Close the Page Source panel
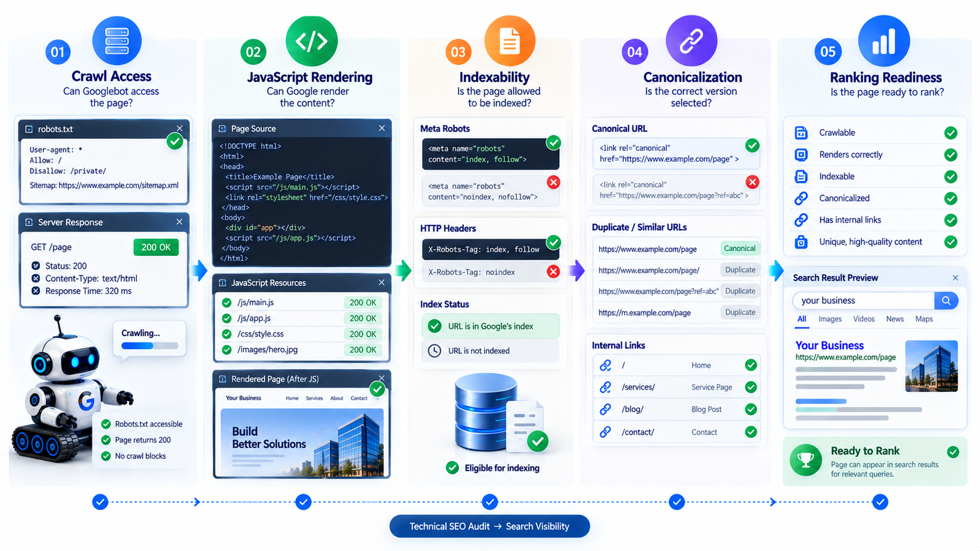The image size is (980, 551). click(x=382, y=128)
